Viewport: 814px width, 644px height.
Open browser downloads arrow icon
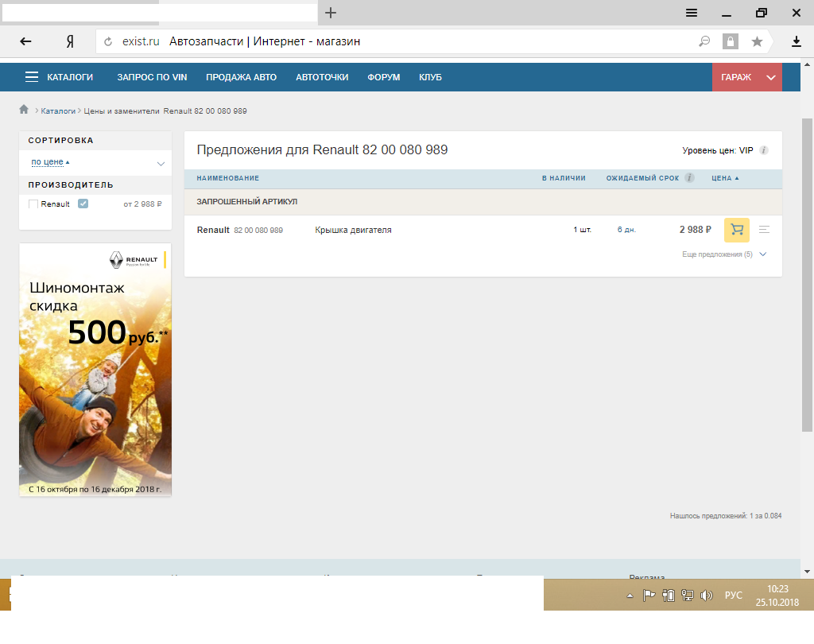coord(797,41)
